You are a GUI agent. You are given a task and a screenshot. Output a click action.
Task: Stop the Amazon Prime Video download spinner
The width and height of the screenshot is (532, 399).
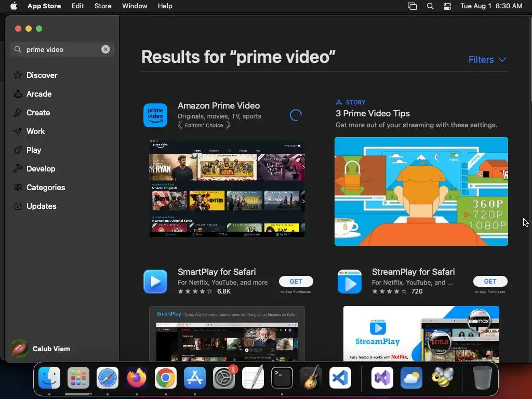click(x=296, y=115)
